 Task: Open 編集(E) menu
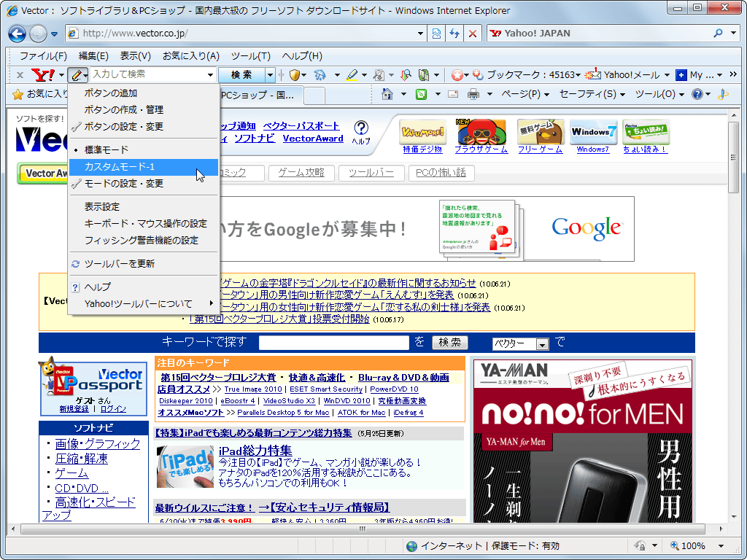tap(93, 56)
